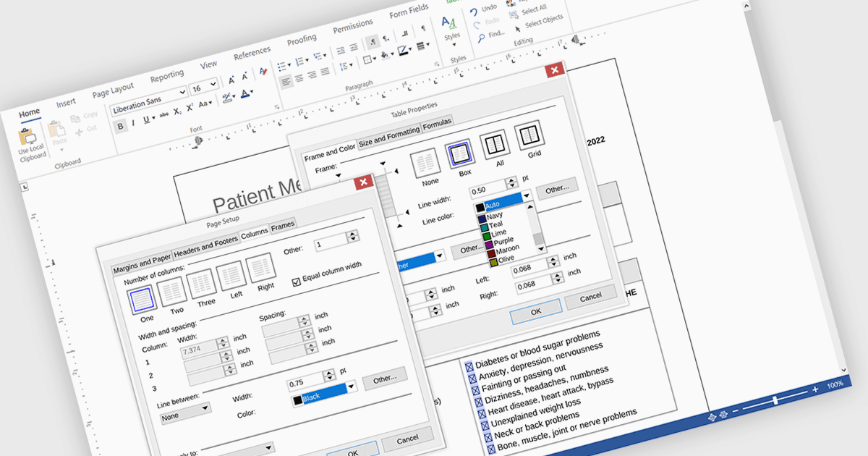Open the Color Black dropdown in Page Setup
Image resolution: width=868 pixels, height=456 pixels.
pos(352,387)
